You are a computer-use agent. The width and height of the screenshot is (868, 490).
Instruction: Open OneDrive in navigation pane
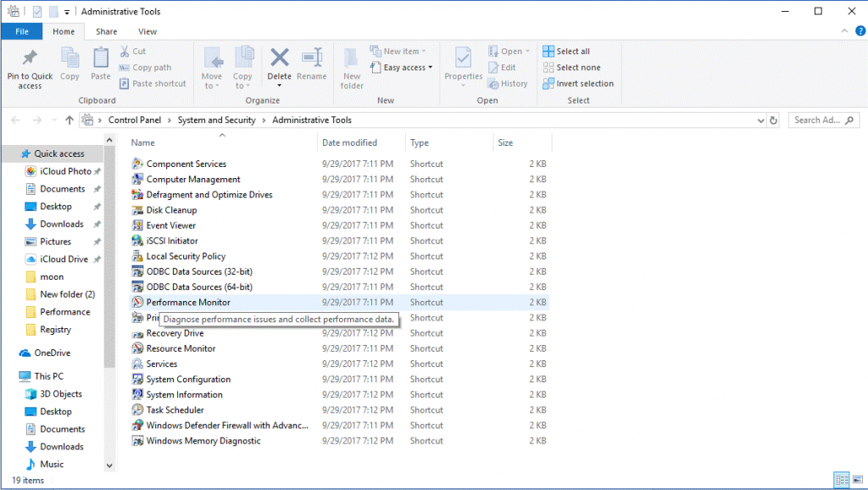pyautogui.click(x=52, y=353)
